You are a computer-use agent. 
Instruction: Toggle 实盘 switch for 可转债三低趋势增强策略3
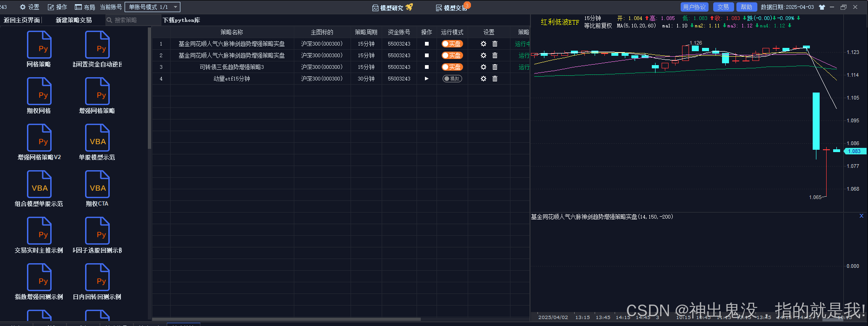[452, 67]
